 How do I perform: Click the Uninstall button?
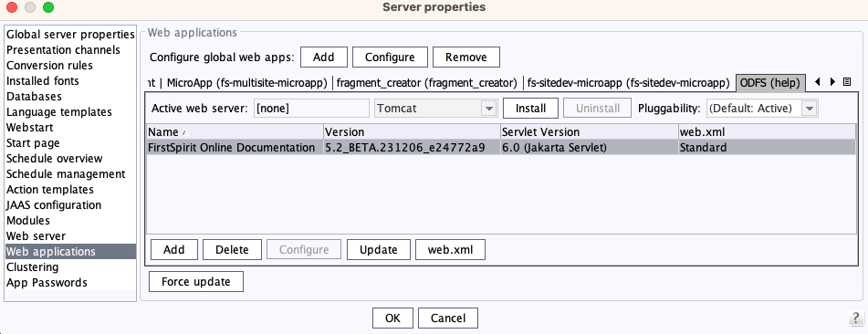pyautogui.click(x=597, y=108)
